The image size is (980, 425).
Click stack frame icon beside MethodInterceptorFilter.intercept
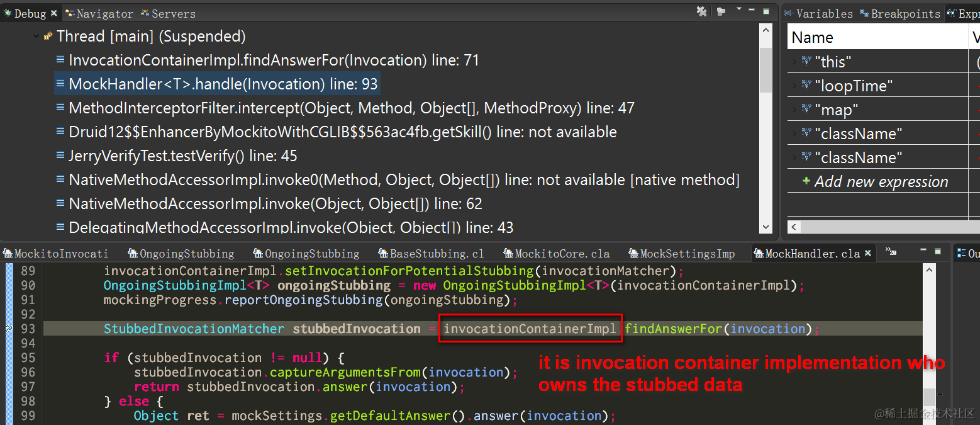point(60,108)
